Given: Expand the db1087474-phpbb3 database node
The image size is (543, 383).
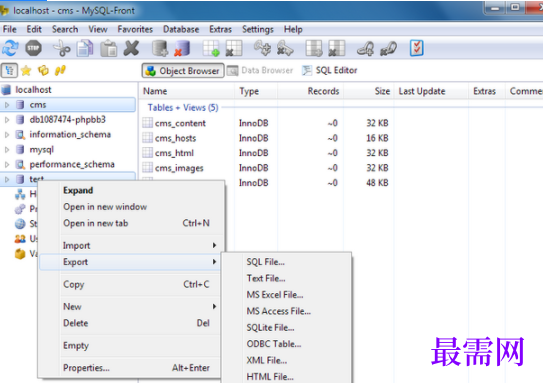Looking at the screenshot, I should pos(7,120).
